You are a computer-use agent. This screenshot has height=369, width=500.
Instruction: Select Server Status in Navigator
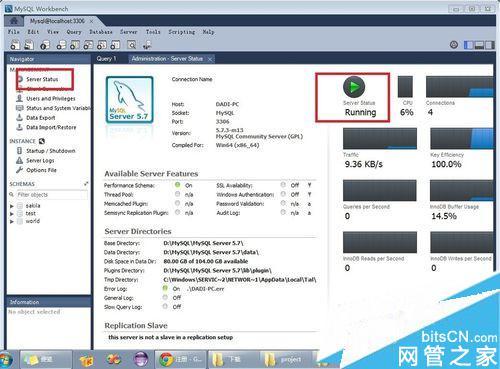(x=42, y=79)
